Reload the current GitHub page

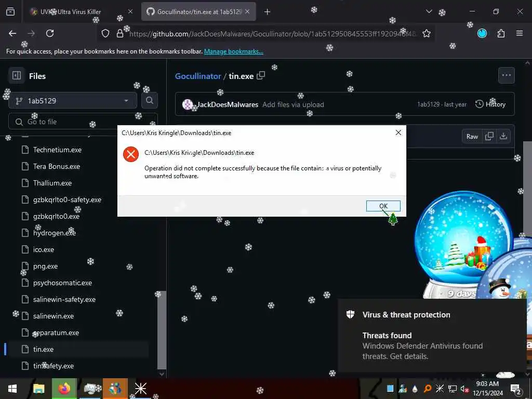click(50, 33)
